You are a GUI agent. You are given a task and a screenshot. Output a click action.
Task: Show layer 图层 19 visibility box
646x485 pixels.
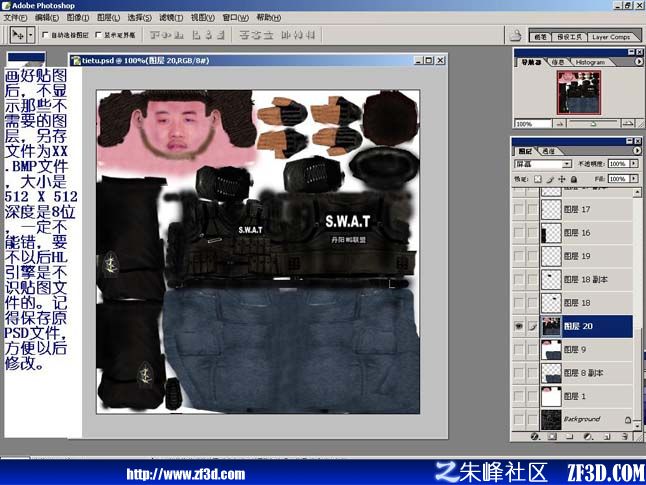[518, 256]
